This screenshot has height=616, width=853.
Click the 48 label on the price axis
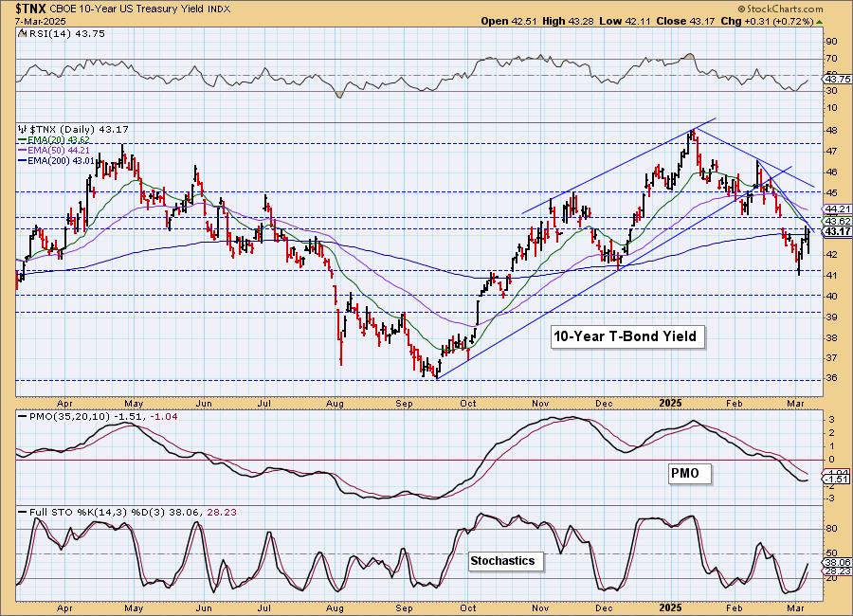832,131
